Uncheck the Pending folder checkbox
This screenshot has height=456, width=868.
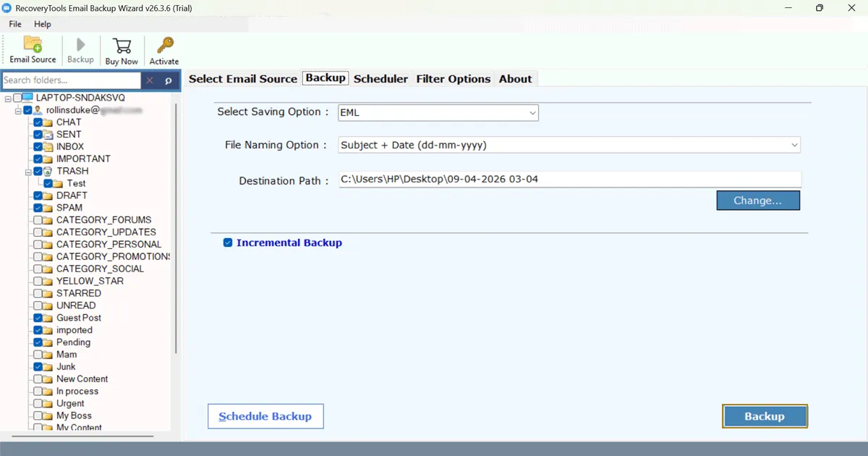[38, 342]
